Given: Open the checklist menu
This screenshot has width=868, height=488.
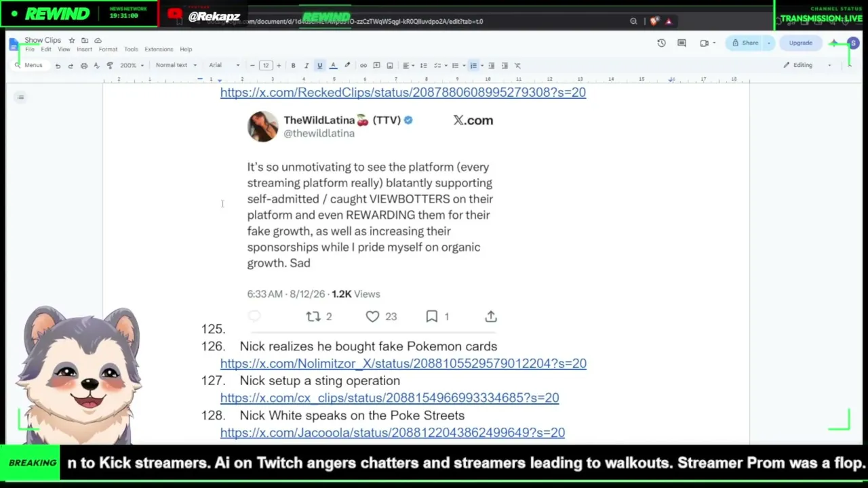Looking at the screenshot, I should click(x=439, y=66).
